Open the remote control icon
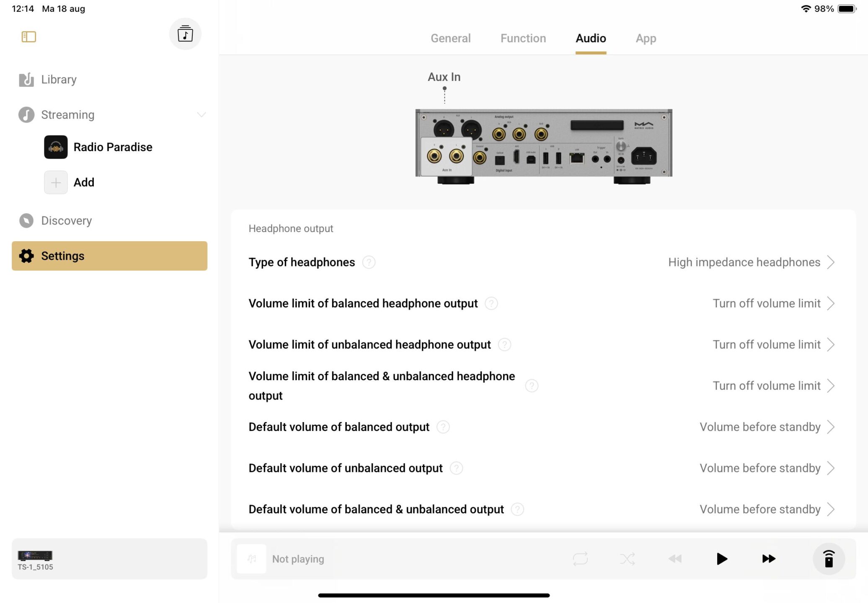This screenshot has width=868, height=603. coord(829,559)
